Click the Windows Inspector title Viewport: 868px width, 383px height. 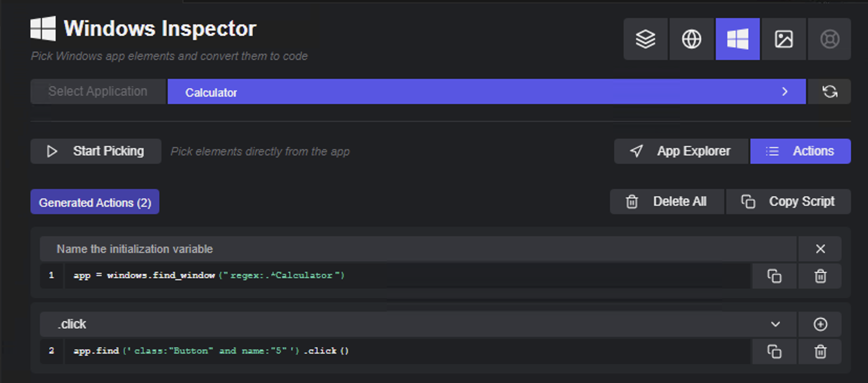(160, 28)
